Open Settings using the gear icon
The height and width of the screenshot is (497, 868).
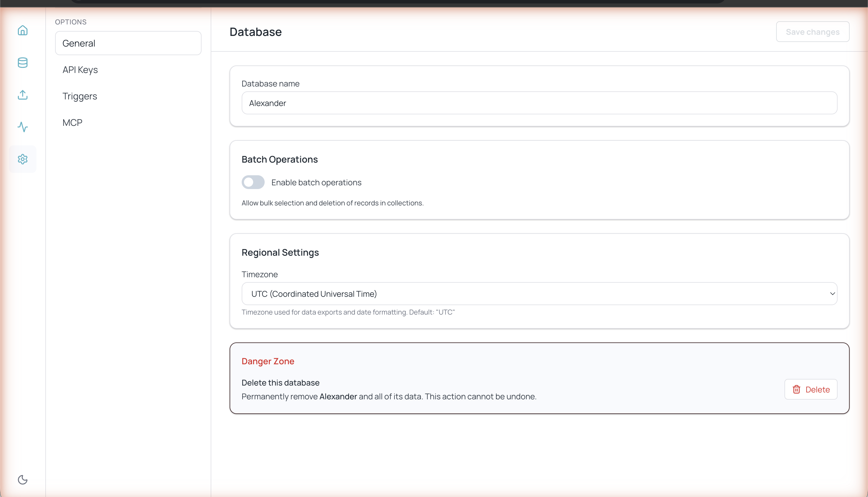22,159
